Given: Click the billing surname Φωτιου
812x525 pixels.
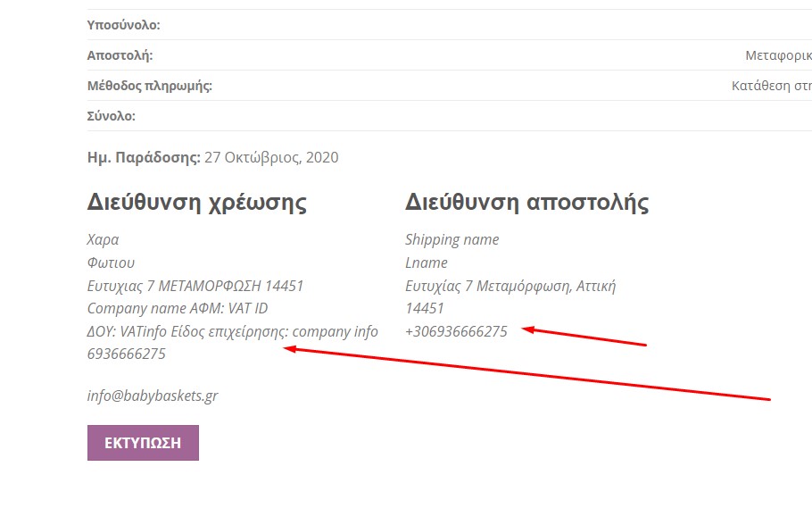Looking at the screenshot, I should (x=111, y=262).
